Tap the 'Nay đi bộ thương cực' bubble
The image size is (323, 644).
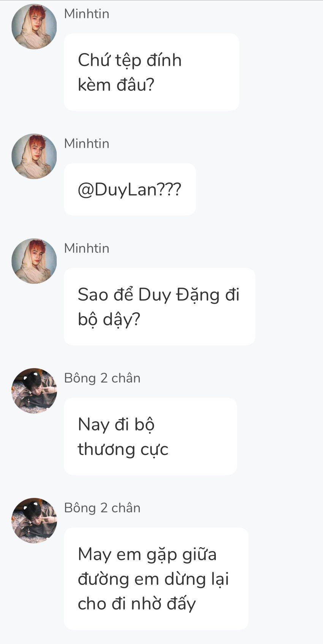pyautogui.click(x=150, y=436)
